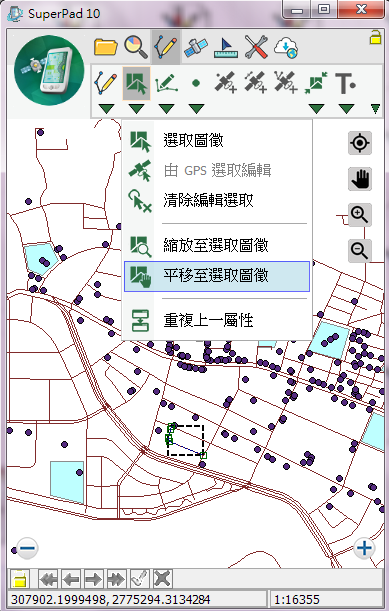Click the round blue plus zoom button
389x611 pixels.
(364, 548)
